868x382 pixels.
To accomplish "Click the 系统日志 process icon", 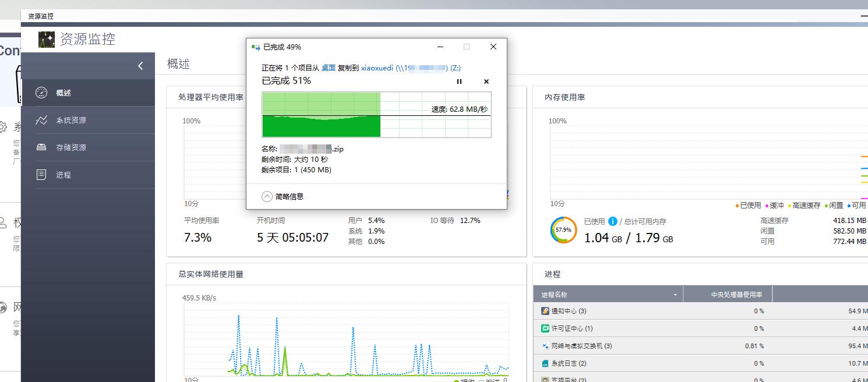I will (543, 363).
